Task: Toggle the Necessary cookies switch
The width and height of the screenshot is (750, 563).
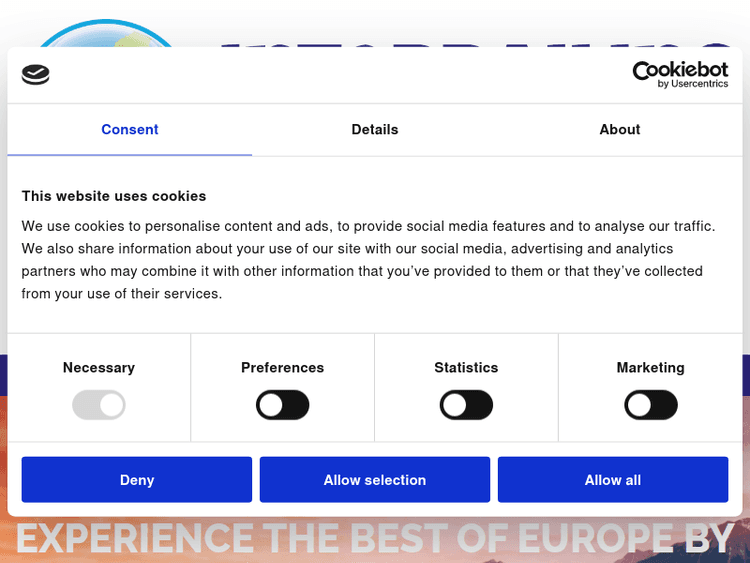Action: click(x=99, y=405)
